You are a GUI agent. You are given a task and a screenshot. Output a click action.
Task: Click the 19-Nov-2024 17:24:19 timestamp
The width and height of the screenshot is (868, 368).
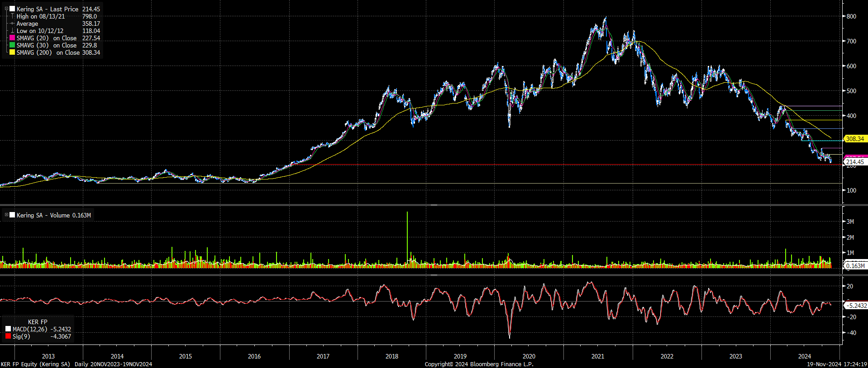coord(837,364)
